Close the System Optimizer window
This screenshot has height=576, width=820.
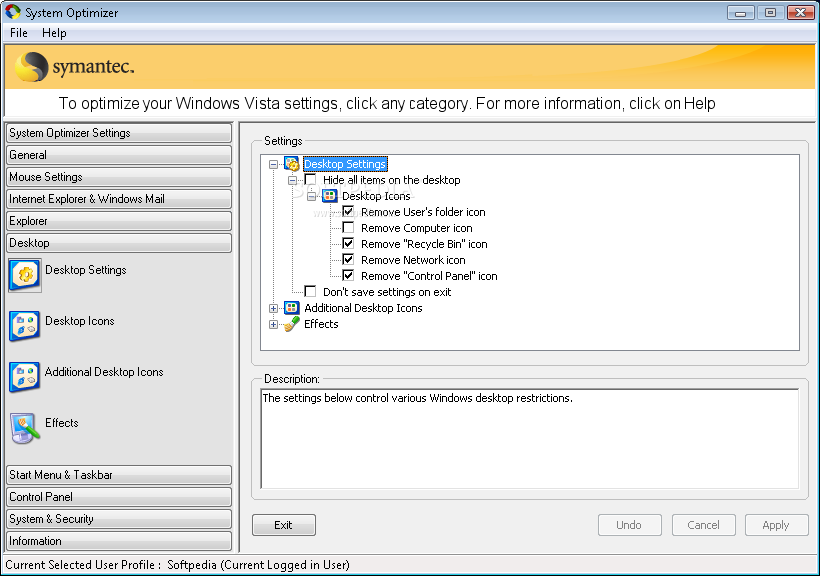point(801,13)
